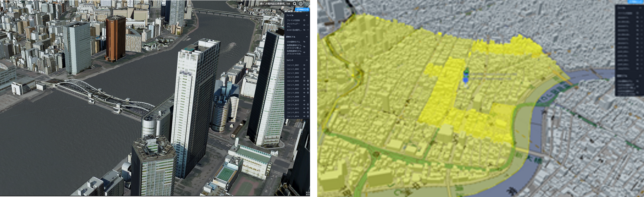Click the location search field text

(275, 4)
